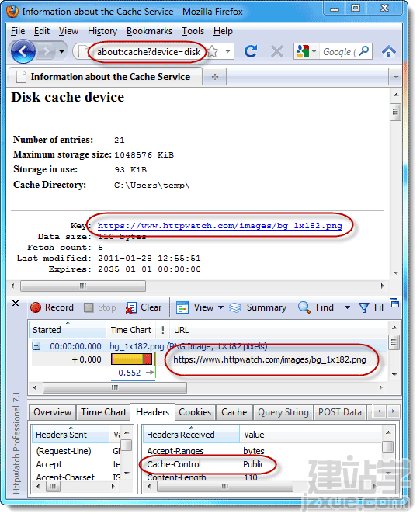Open the Edit menu
The width and height of the screenshot is (420, 517).
[42, 31]
